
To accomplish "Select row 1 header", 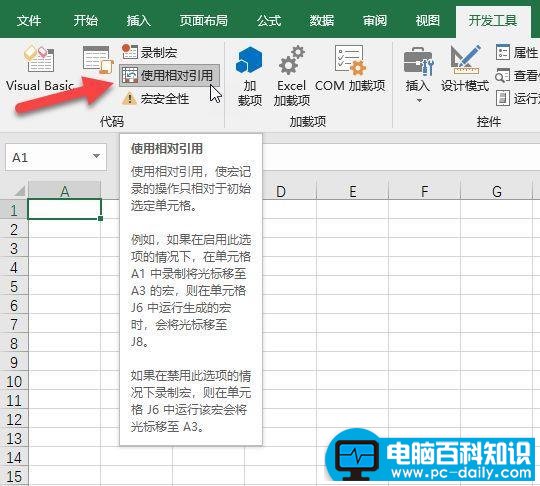I will tap(14, 210).
